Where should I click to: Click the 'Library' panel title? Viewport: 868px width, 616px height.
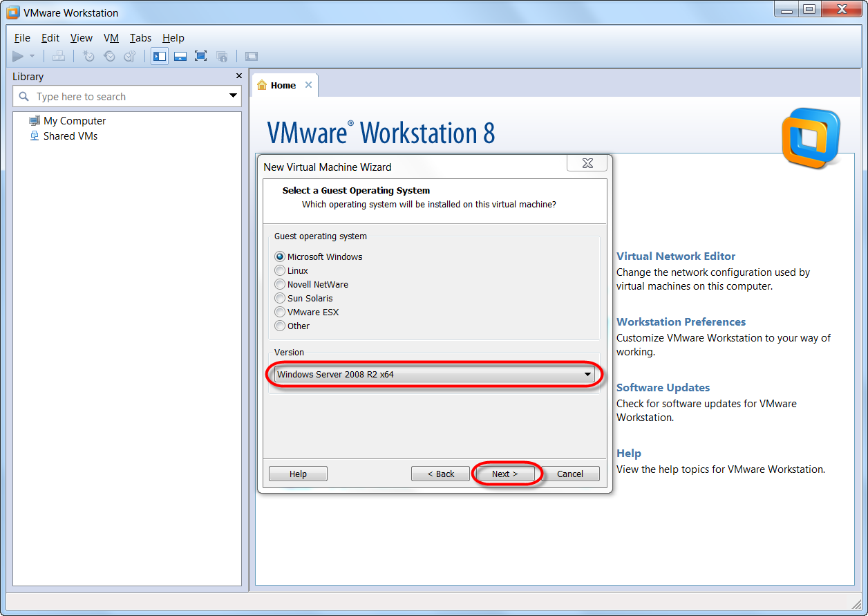(x=28, y=76)
